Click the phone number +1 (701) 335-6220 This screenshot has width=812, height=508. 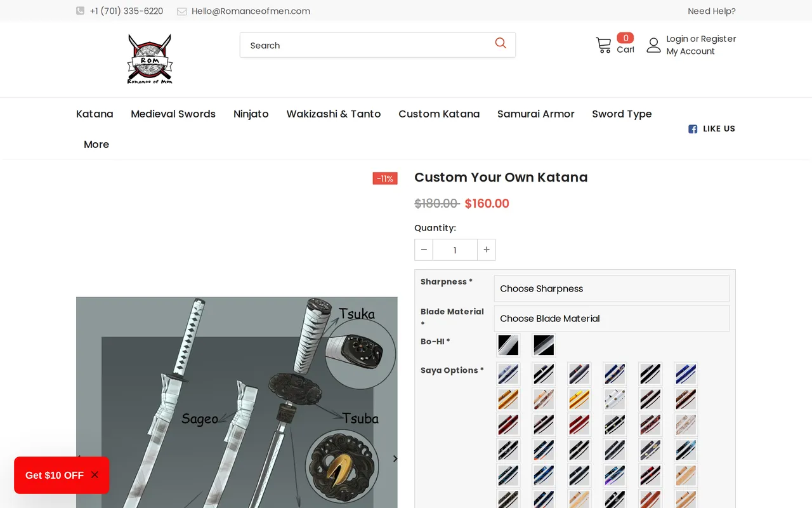tap(126, 11)
